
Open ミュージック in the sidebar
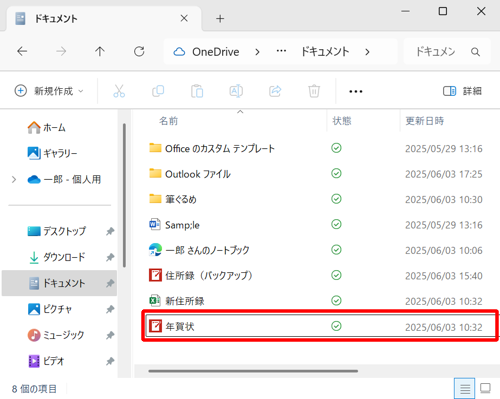pyautogui.click(x=56, y=335)
